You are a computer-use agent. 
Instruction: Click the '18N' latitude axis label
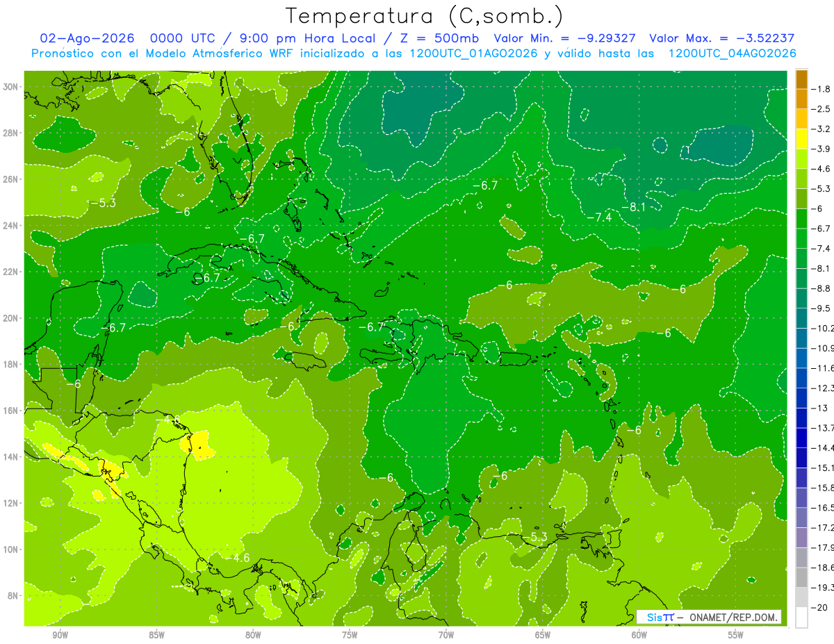pos(10,364)
